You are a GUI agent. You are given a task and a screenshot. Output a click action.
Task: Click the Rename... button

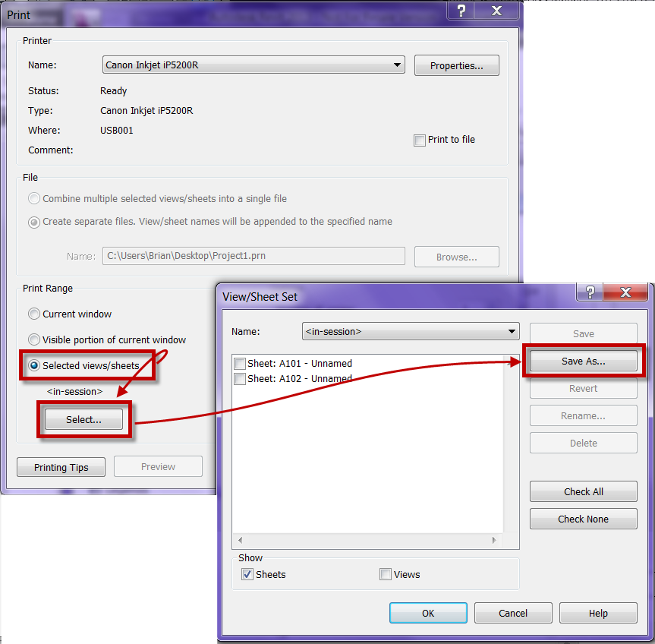[x=583, y=415]
